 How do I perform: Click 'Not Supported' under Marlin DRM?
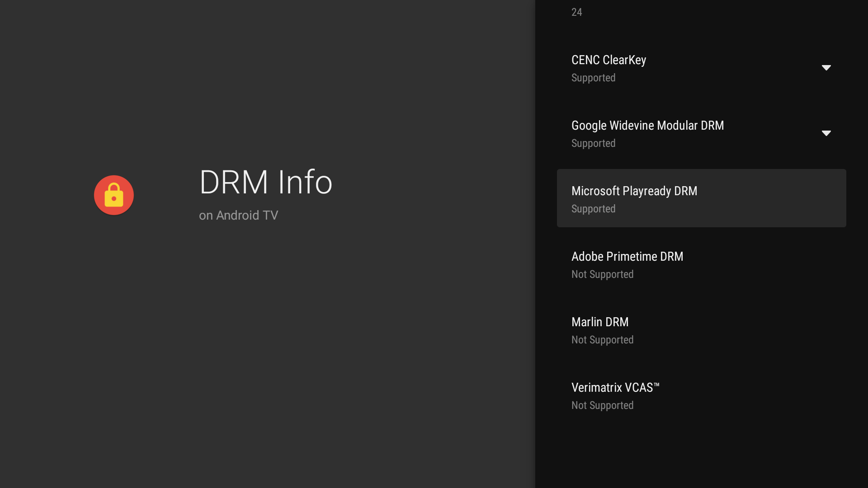(602, 340)
